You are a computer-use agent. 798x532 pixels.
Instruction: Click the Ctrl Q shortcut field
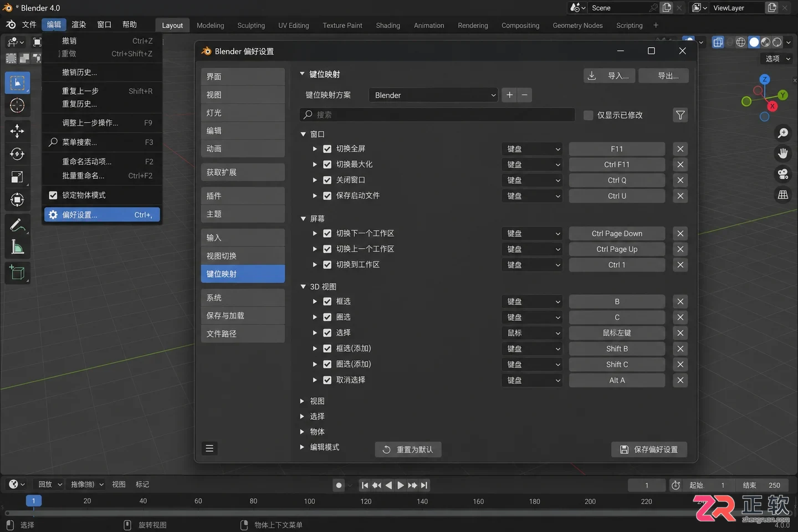[x=617, y=180]
